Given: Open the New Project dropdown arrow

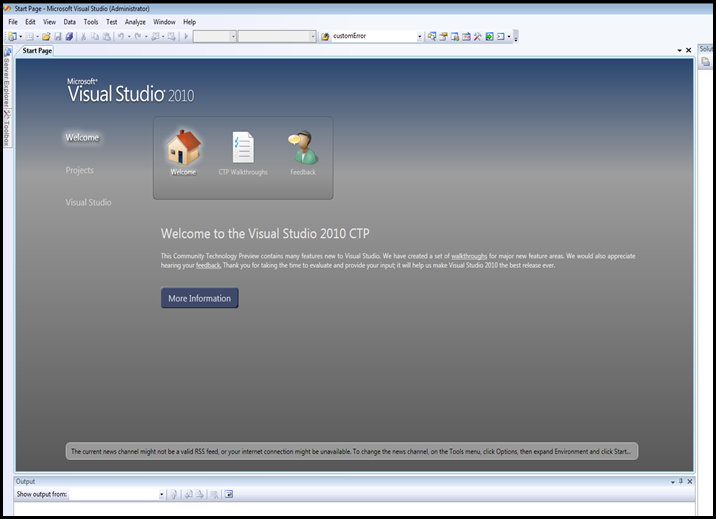Looking at the screenshot, I should 21,36.
